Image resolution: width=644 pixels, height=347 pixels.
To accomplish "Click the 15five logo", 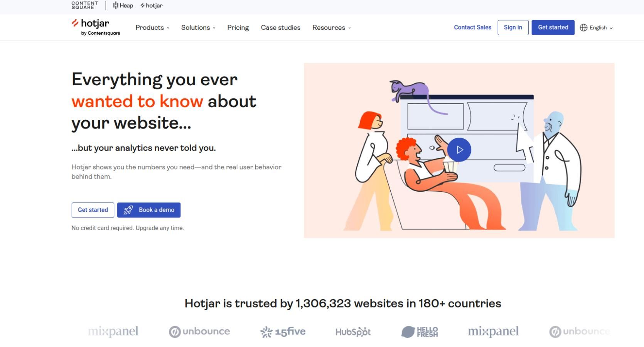I will 283,332.
